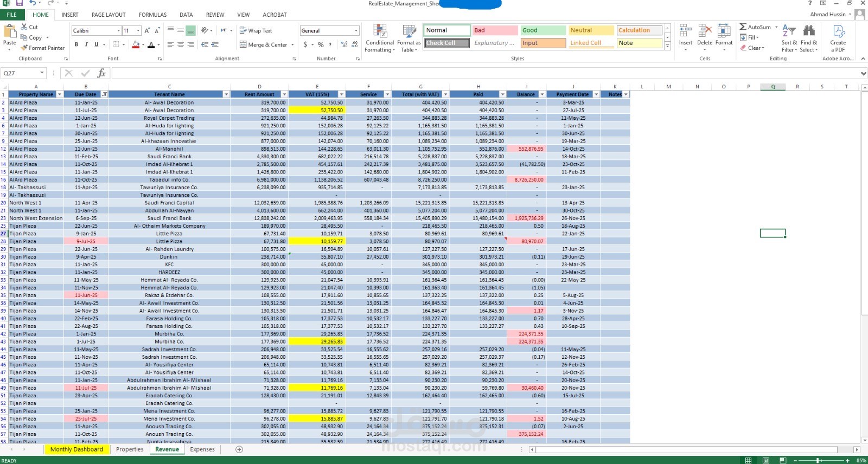
Task: Delete cells using the Delete button
Action: pyautogui.click(x=705, y=38)
